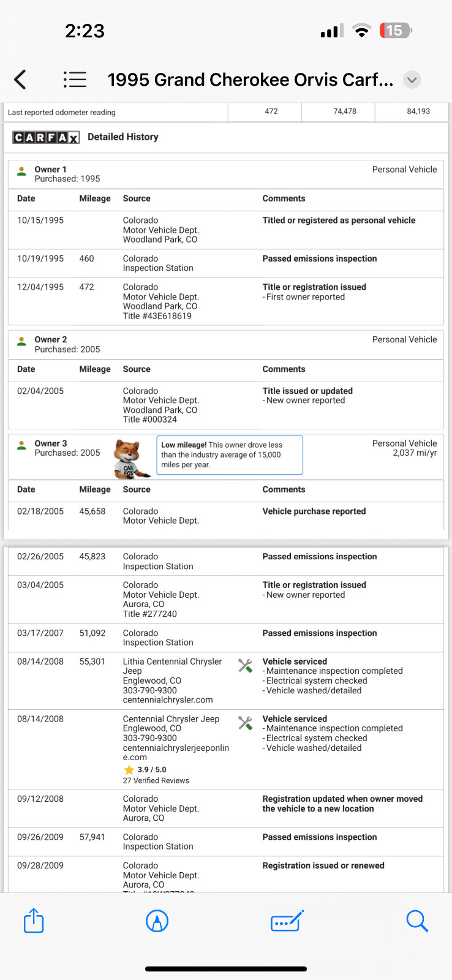The image size is (452, 980).
Task: Expand the document title dropdown chevron
Action: [412, 80]
